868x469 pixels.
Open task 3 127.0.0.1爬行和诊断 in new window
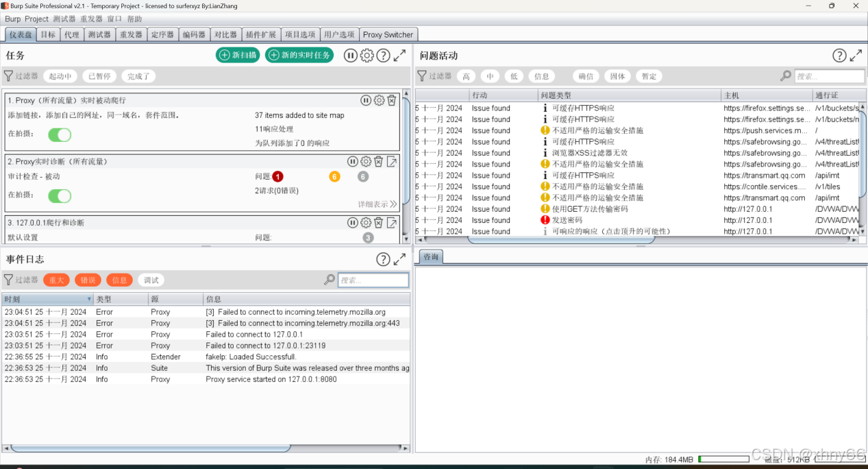[x=392, y=222]
